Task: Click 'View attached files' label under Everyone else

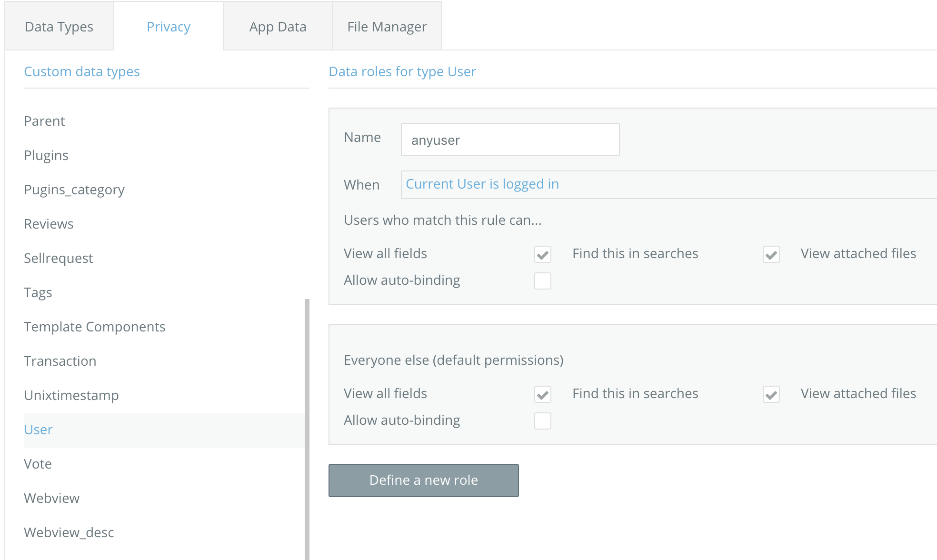Action: click(x=858, y=393)
